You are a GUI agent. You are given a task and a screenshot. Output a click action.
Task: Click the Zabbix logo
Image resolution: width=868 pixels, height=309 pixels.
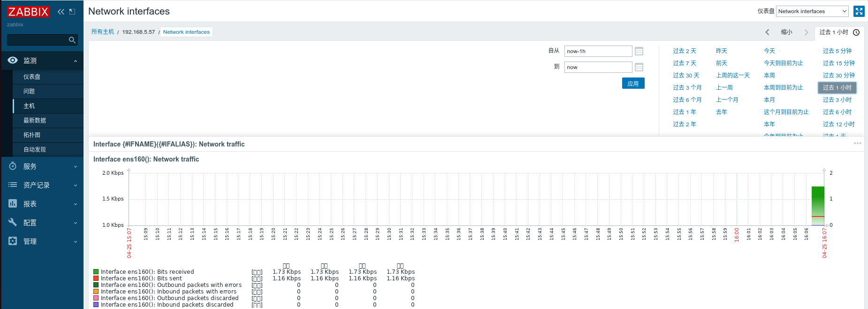tap(28, 12)
